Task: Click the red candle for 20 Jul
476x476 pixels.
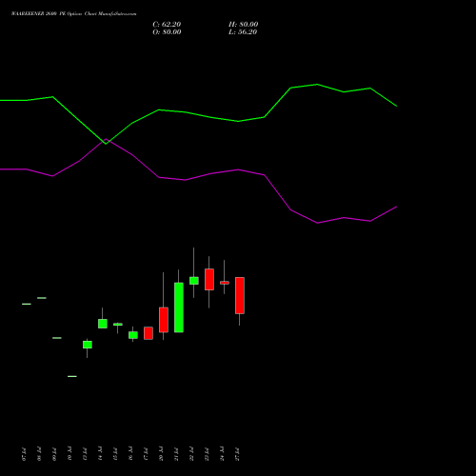Action: [164, 320]
